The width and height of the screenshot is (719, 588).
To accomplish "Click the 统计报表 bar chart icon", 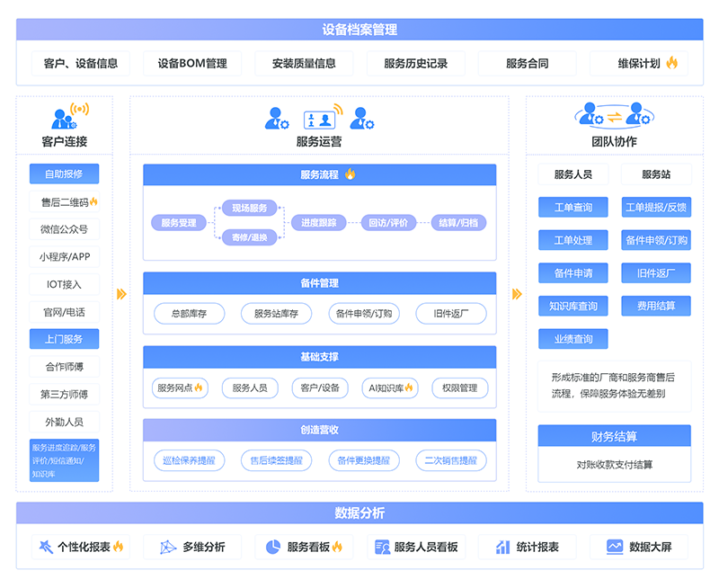I will 503,547.
